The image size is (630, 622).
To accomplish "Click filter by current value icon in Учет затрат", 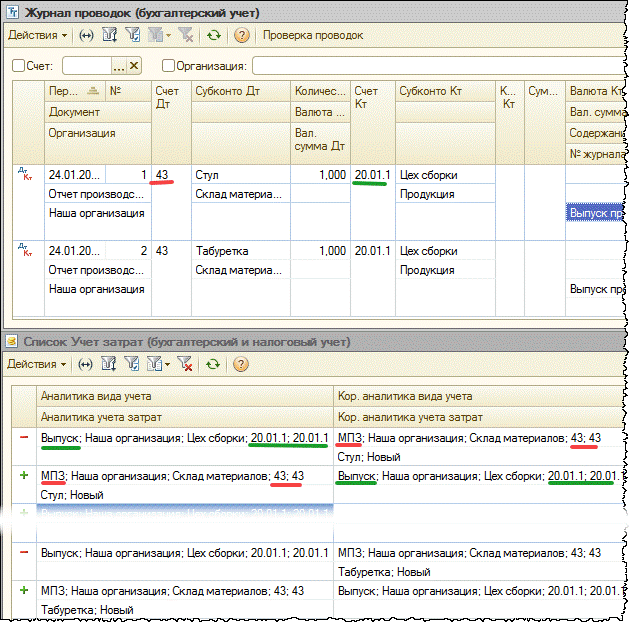I will [x=132, y=364].
